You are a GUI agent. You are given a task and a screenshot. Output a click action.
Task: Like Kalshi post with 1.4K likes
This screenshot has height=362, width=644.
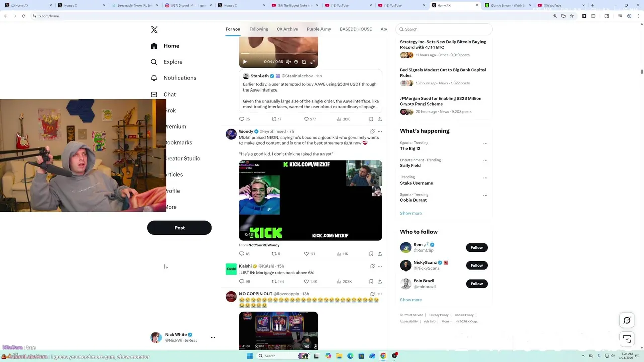311,281
